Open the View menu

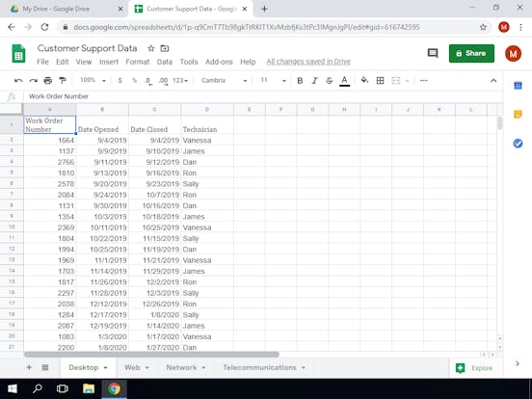point(84,62)
